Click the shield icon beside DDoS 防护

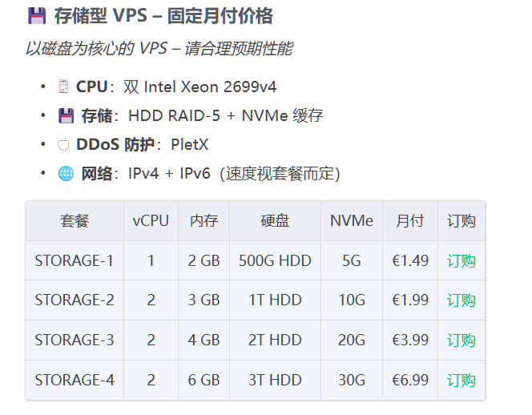pyautogui.click(x=64, y=145)
